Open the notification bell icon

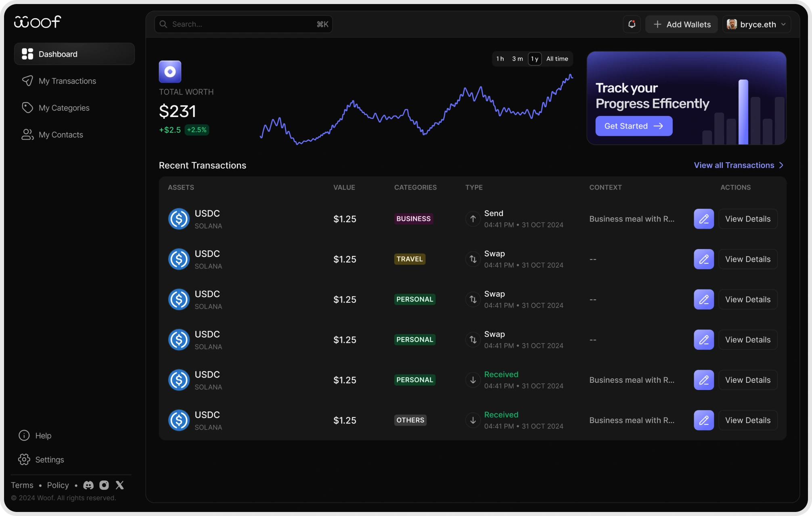coord(632,24)
